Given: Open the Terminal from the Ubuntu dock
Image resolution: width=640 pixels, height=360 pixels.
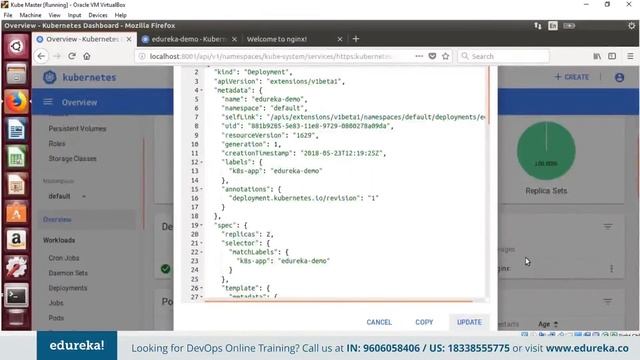Looking at the screenshot, I should [x=16, y=295].
